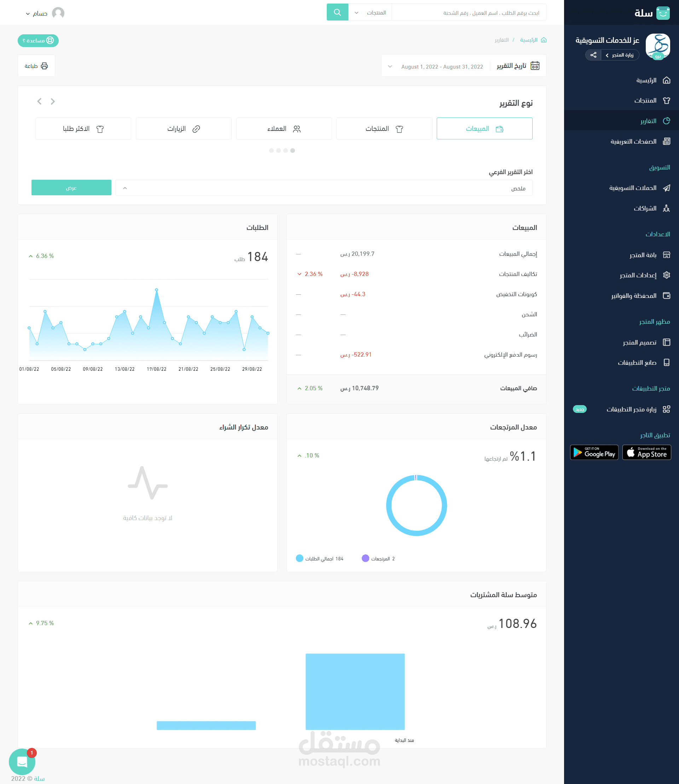Expand the August 2022 date range dropdown

click(x=436, y=67)
